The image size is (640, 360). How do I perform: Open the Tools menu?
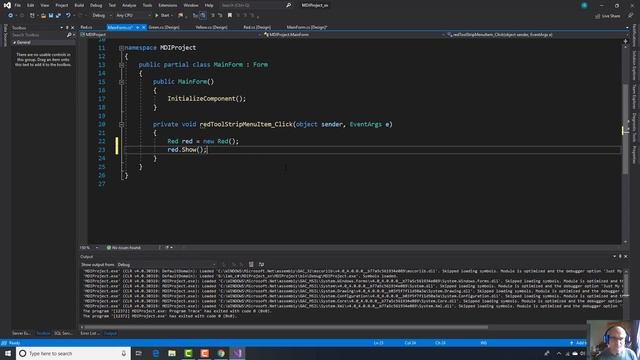click(147, 5)
